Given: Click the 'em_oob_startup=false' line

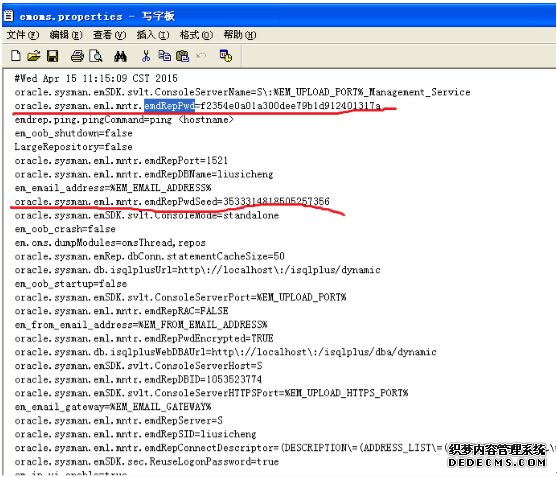Looking at the screenshot, I should coord(70,283).
